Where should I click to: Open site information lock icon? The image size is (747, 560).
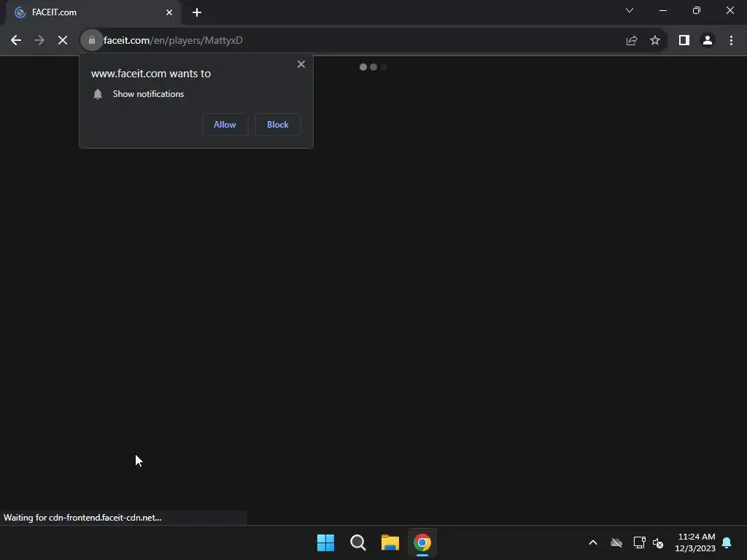(92, 41)
